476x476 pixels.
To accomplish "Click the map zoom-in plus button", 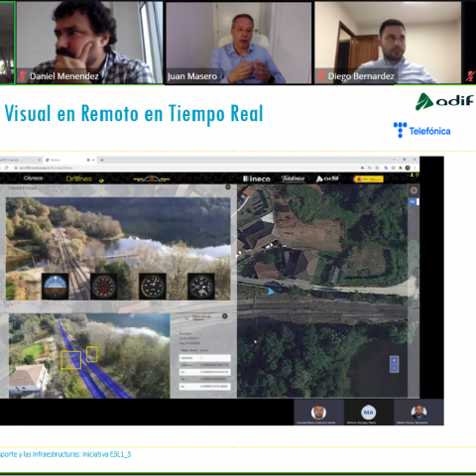I will (394, 360).
